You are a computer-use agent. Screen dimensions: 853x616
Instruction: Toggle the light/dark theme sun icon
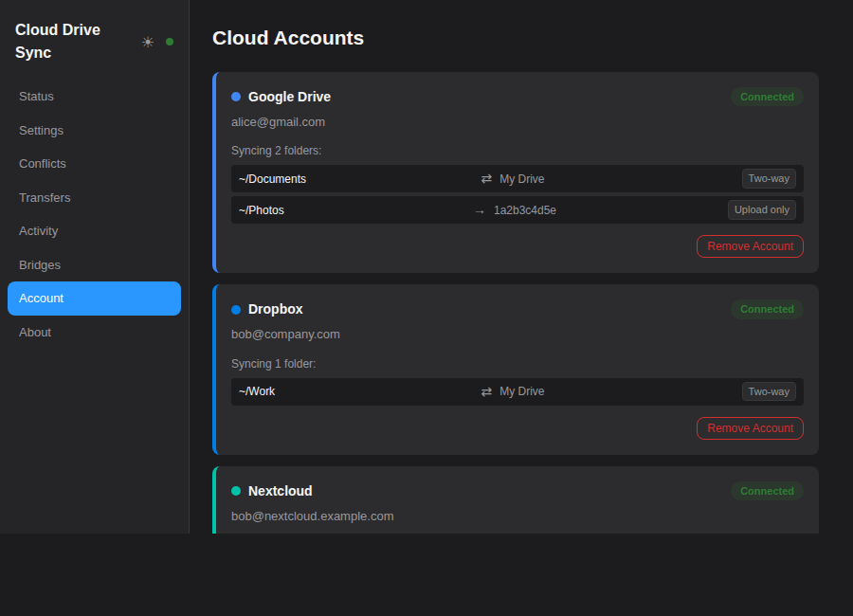[x=148, y=42]
